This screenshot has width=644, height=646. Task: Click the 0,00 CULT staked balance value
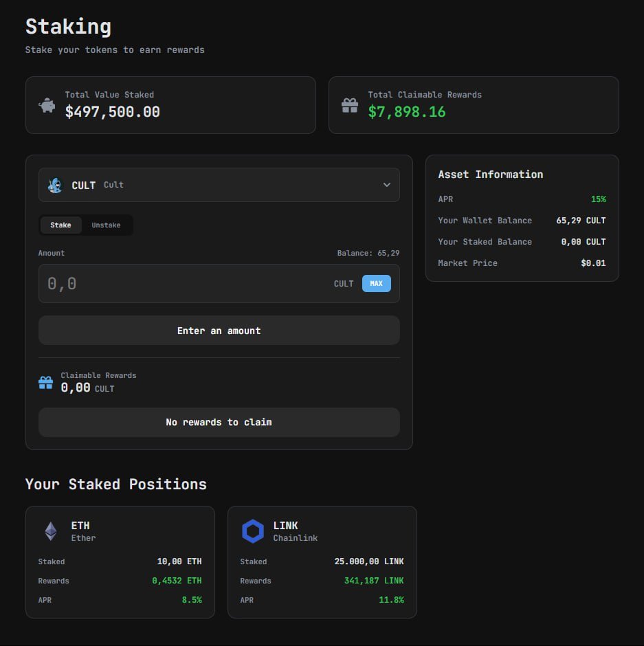[583, 242]
